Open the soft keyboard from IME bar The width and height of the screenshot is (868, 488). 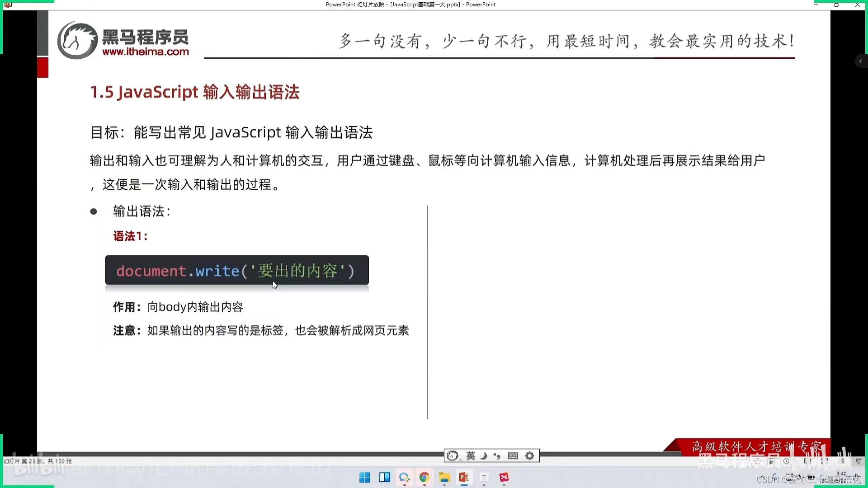point(513,456)
